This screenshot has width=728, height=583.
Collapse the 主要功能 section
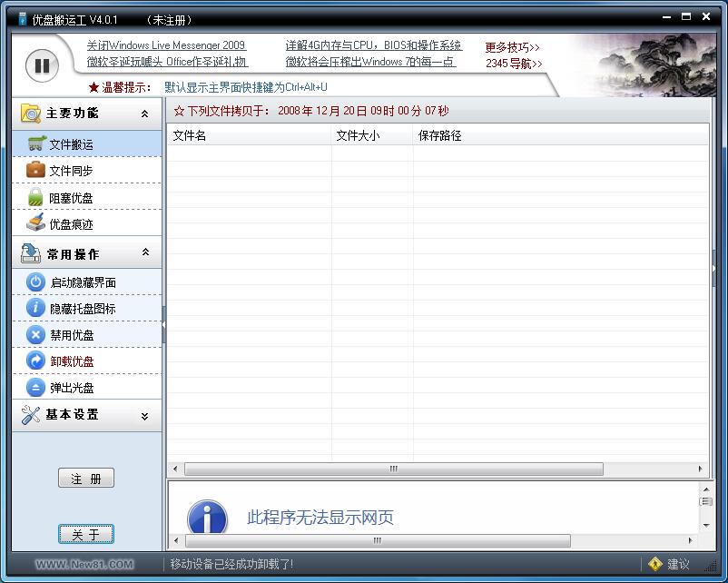(x=144, y=114)
